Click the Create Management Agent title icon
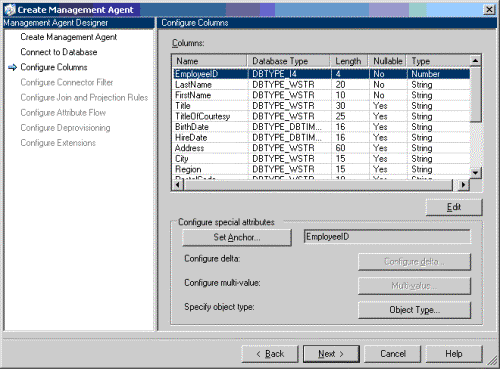 point(10,10)
